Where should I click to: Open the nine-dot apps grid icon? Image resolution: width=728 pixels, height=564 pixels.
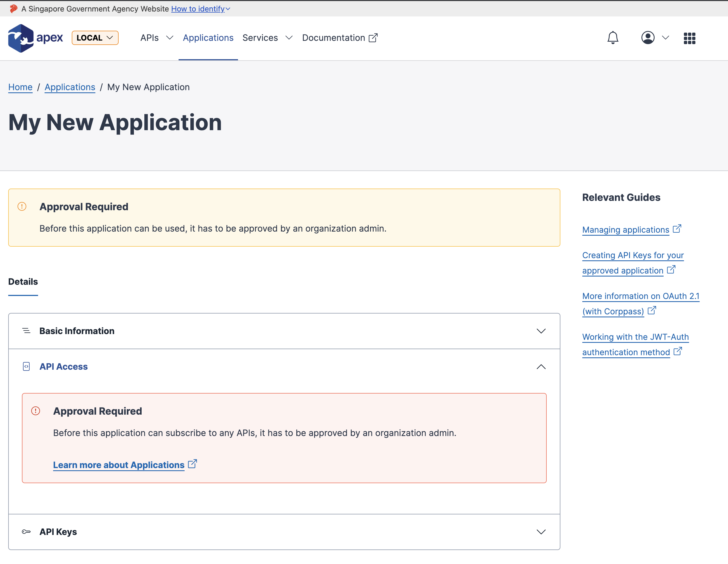click(689, 38)
